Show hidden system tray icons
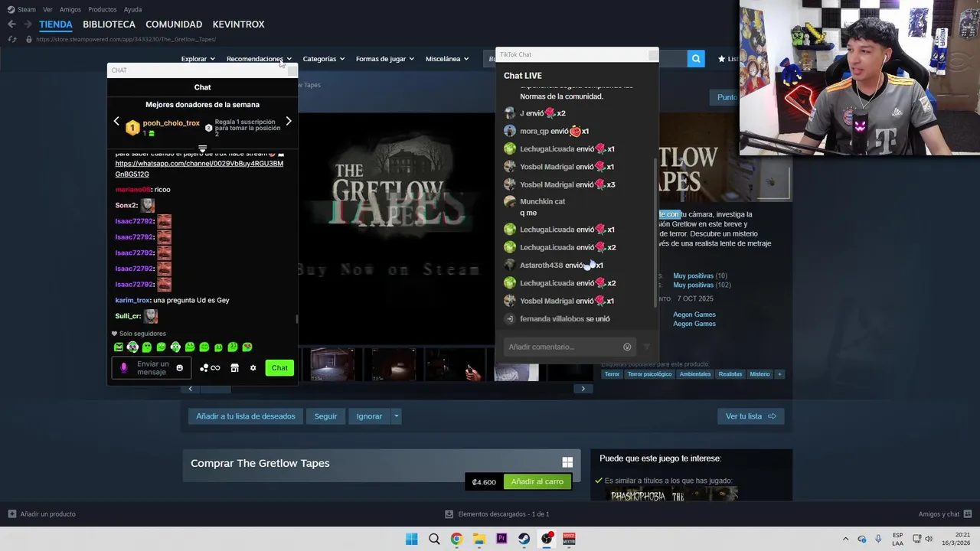 [x=845, y=539]
